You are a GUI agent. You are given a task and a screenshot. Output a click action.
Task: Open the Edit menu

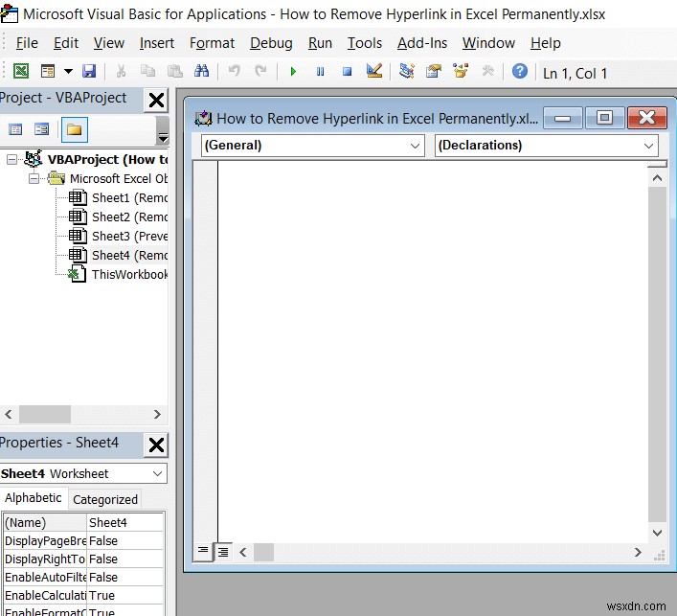66,43
